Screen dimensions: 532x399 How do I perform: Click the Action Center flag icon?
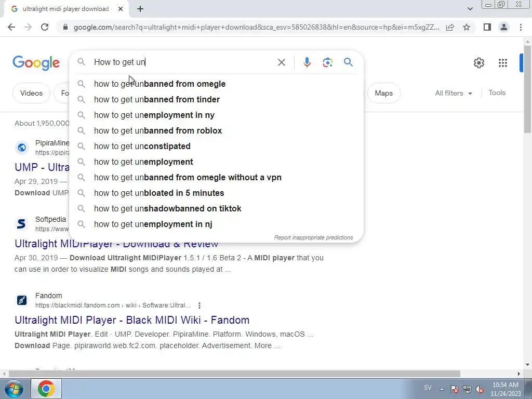click(454, 389)
